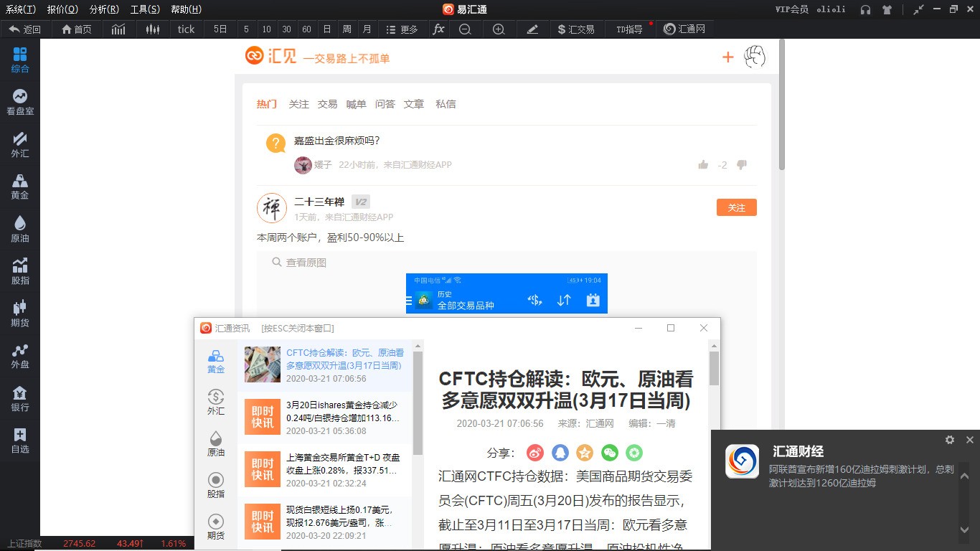Select the tick period
The image size is (980, 551).
coord(186,29)
